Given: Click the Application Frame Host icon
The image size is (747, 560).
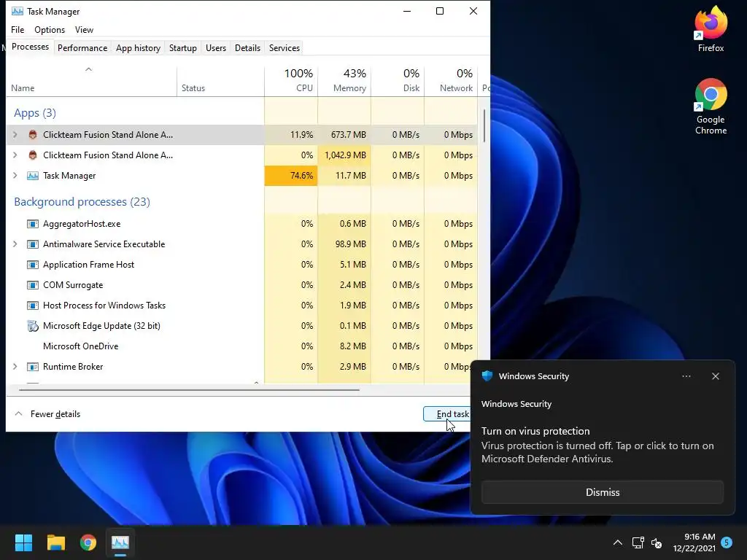Looking at the screenshot, I should pyautogui.click(x=32, y=265).
